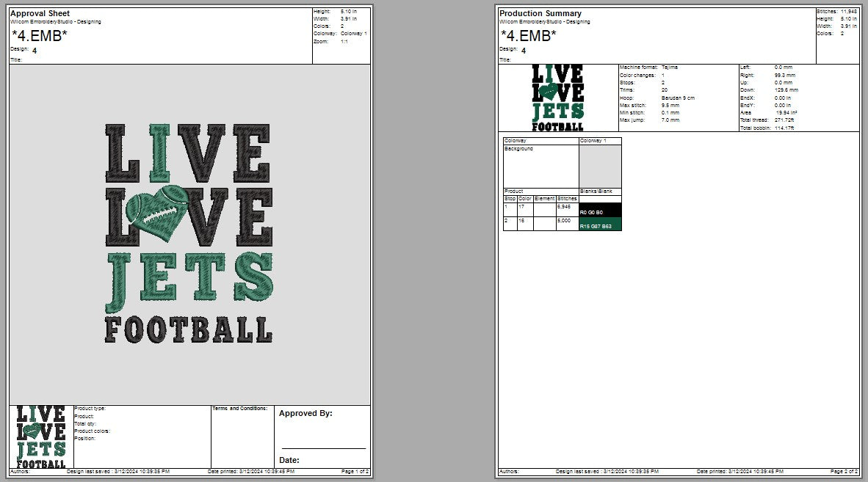868x482 pixels.
Task: Click the black FOOTBALL text in the large design
Action: pos(188,330)
